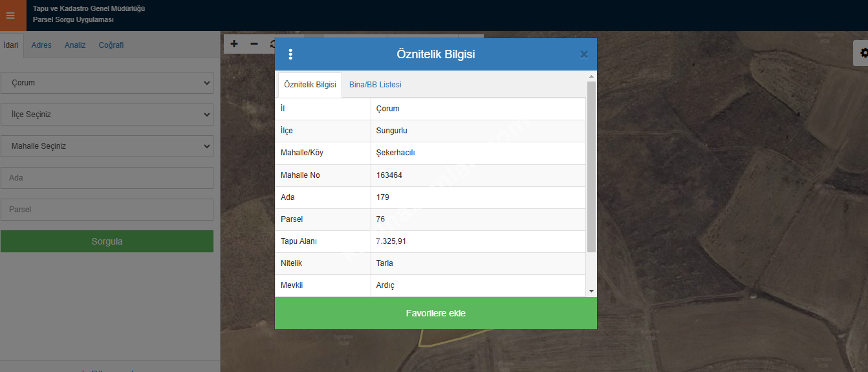This screenshot has width=868, height=372.
Task: Open the Coğrafi tab
Action: pos(111,45)
